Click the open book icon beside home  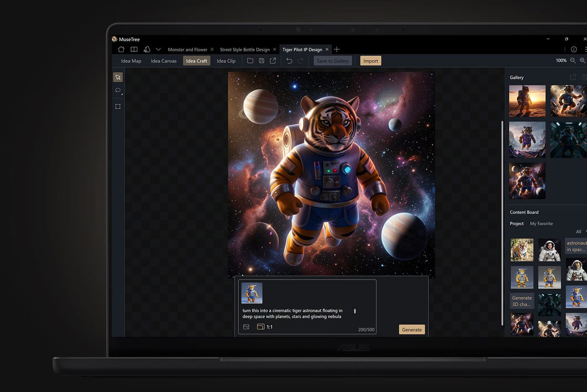point(134,49)
